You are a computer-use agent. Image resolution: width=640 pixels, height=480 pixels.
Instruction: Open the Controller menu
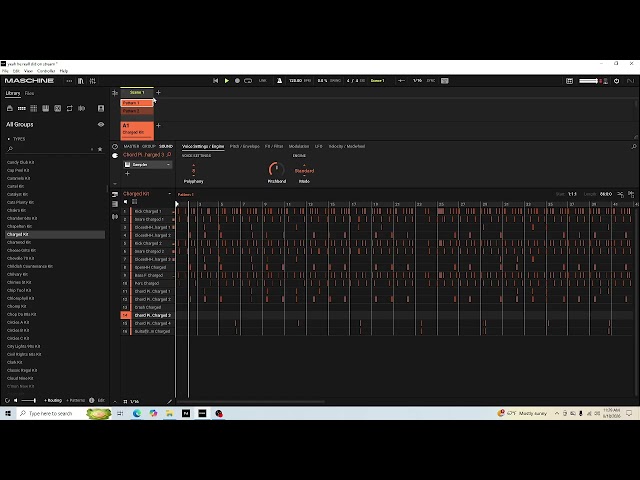point(46,71)
